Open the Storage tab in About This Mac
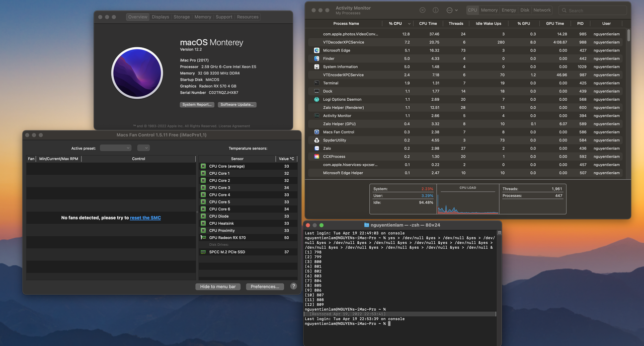 pos(182,17)
